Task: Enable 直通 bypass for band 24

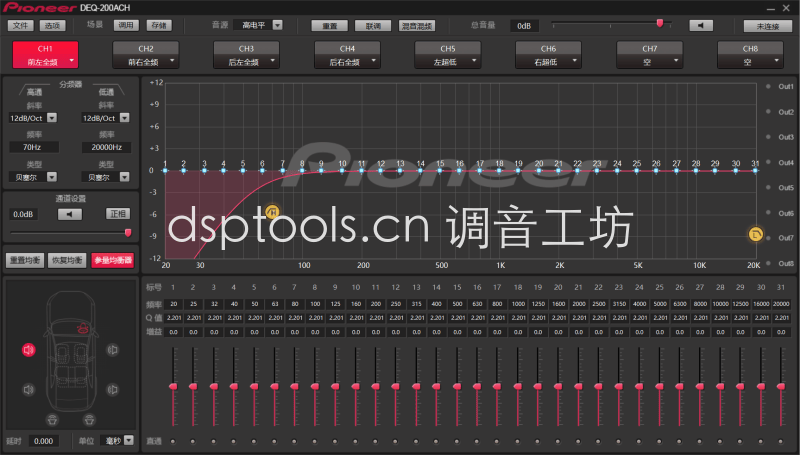Action: coord(639,441)
